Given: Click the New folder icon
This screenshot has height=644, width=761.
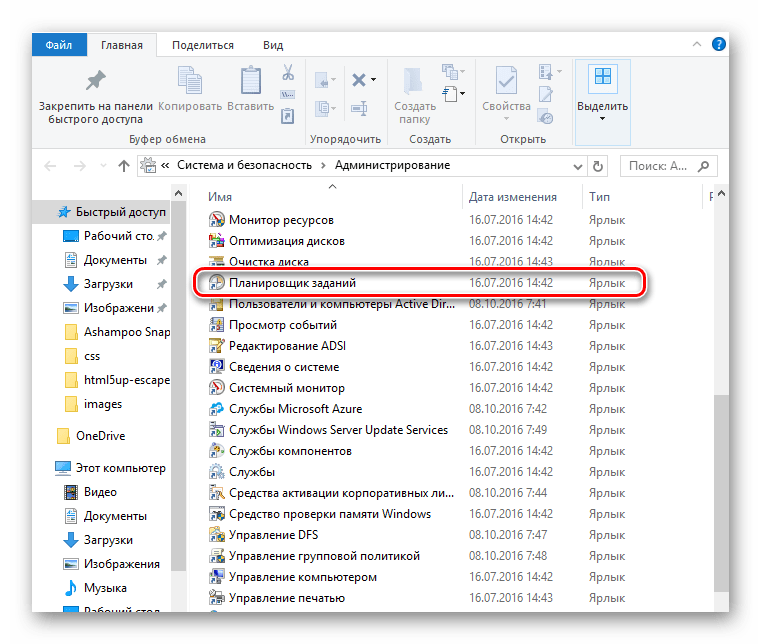Looking at the screenshot, I should tap(413, 81).
